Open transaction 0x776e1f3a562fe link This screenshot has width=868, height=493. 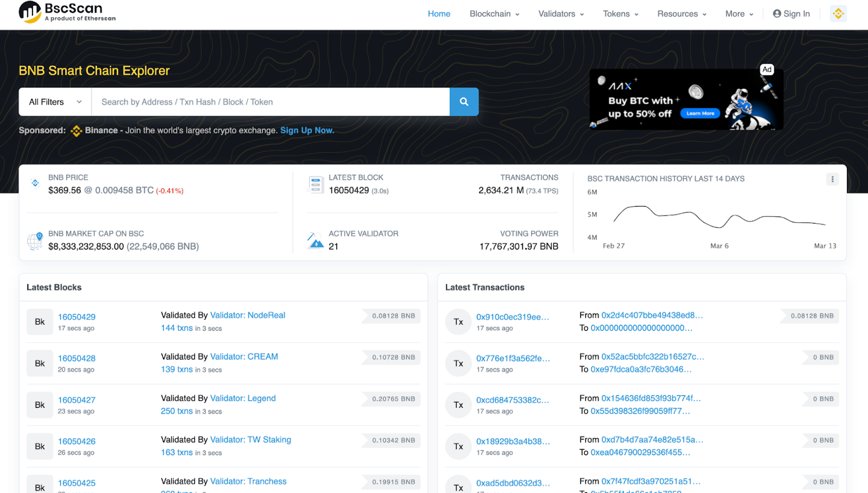point(513,359)
